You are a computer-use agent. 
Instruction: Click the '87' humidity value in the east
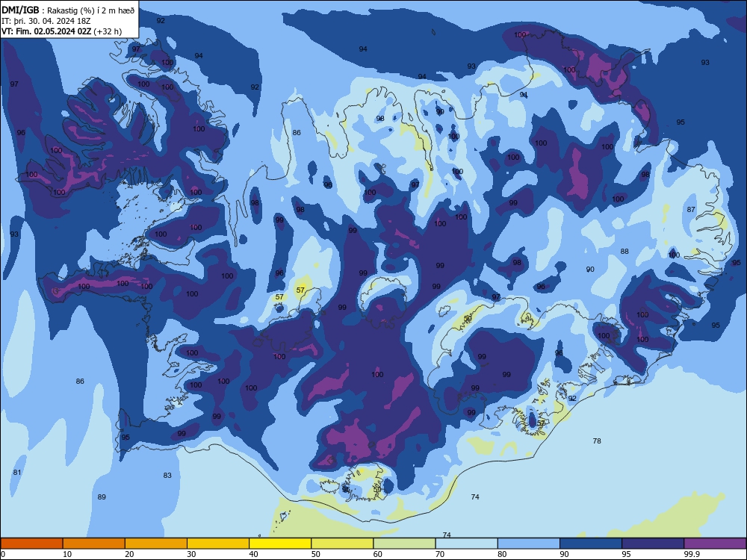pos(691,210)
